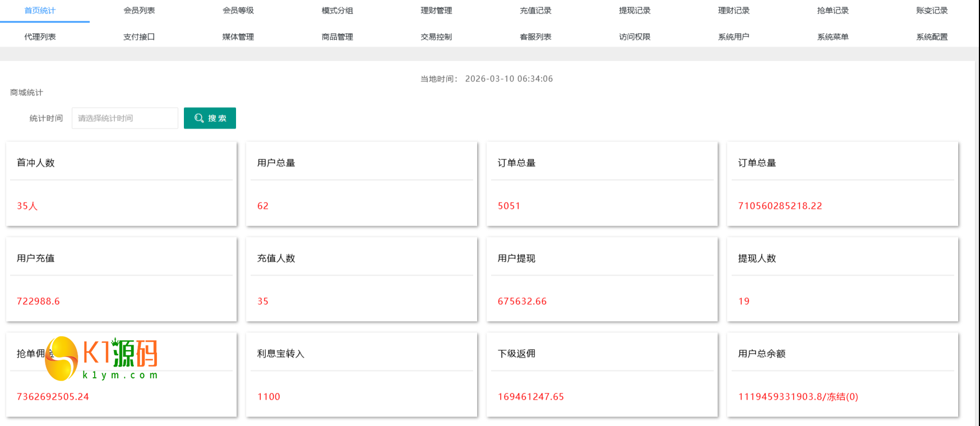Screen dimensions: 980x426
Task: Go to 会员列表 menu
Action: (139, 11)
